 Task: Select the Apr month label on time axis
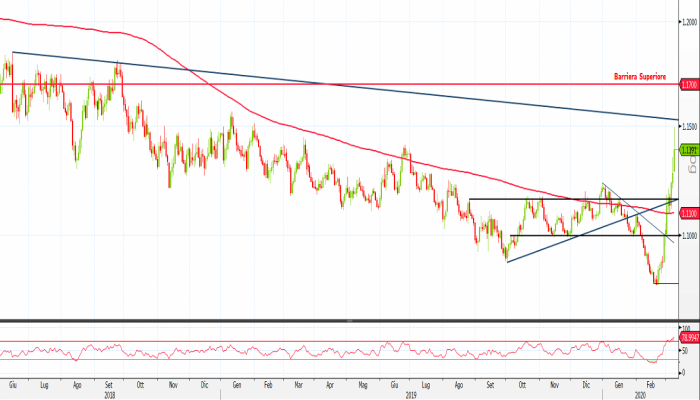pos(330,385)
